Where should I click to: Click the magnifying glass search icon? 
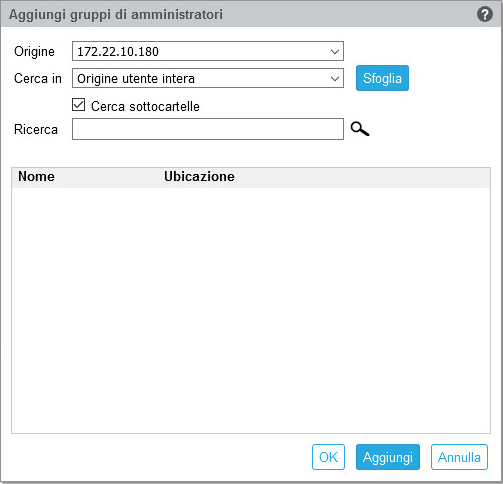click(x=360, y=129)
